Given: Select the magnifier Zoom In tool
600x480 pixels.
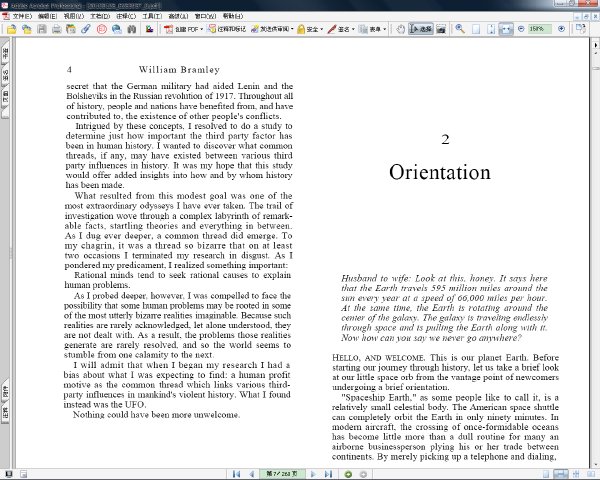Looking at the screenshot, I should 460,29.
